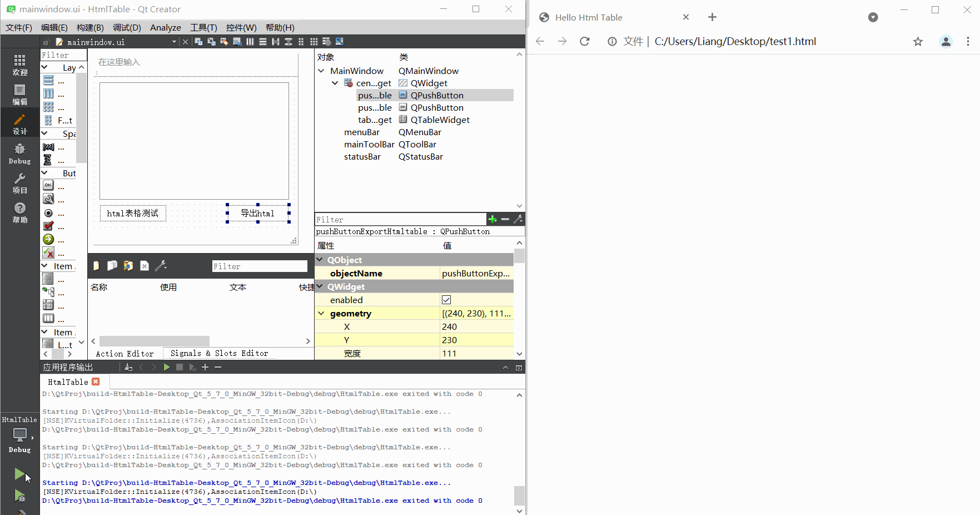
Task: Open Debug mode in the sidebar
Action: click(19, 153)
